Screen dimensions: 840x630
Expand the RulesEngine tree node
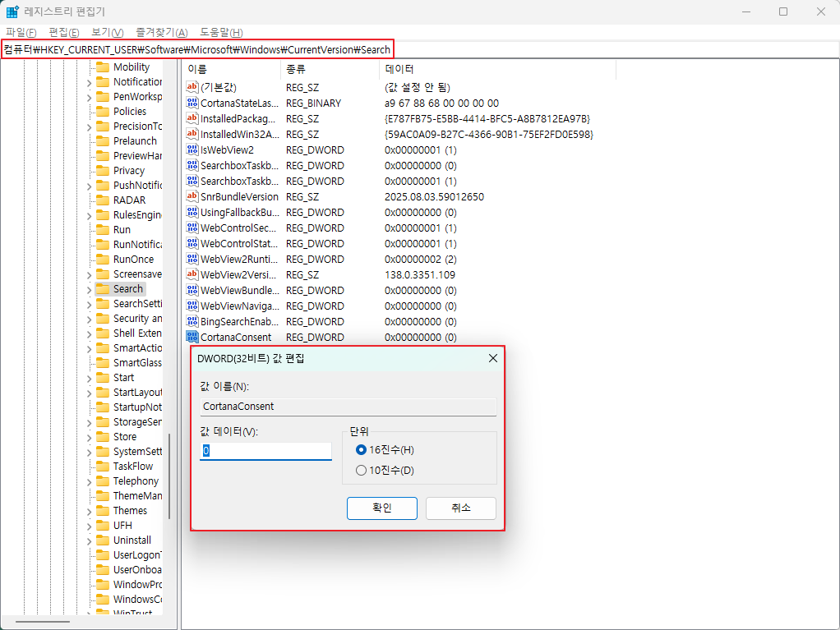pyautogui.click(x=89, y=216)
